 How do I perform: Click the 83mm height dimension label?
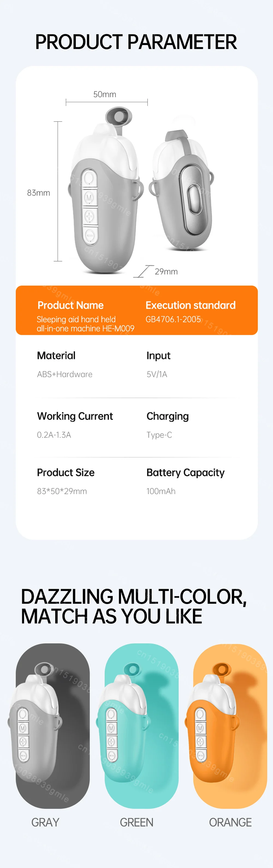38,193
